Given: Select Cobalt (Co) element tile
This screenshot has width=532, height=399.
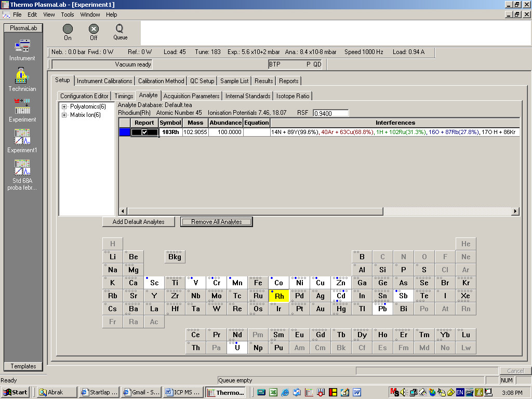Looking at the screenshot, I should coord(279,283).
